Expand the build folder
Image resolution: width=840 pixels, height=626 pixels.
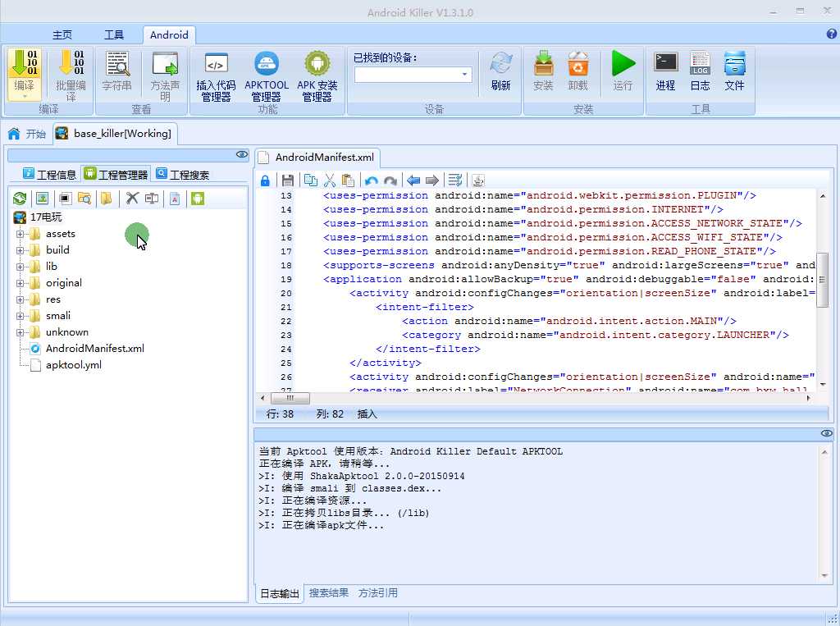pyautogui.click(x=20, y=250)
